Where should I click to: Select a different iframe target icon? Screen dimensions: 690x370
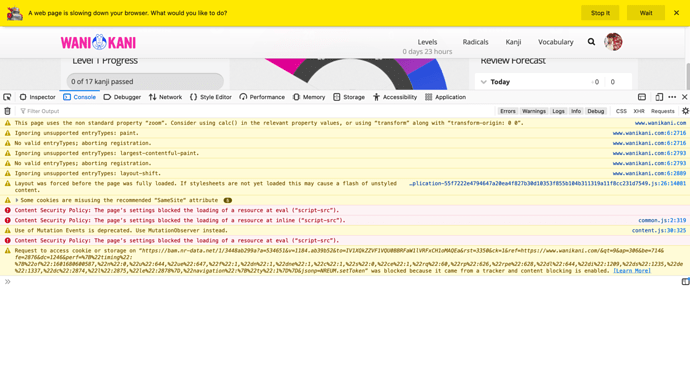pyautogui.click(x=642, y=97)
